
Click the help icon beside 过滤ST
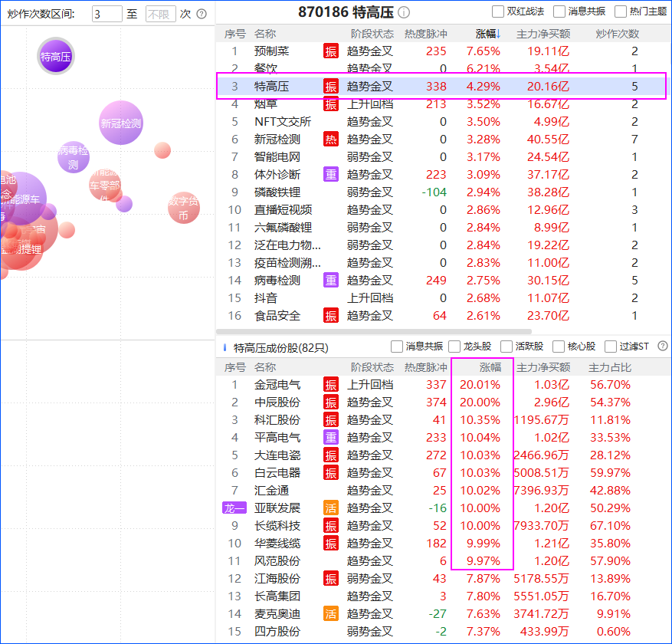click(x=663, y=347)
